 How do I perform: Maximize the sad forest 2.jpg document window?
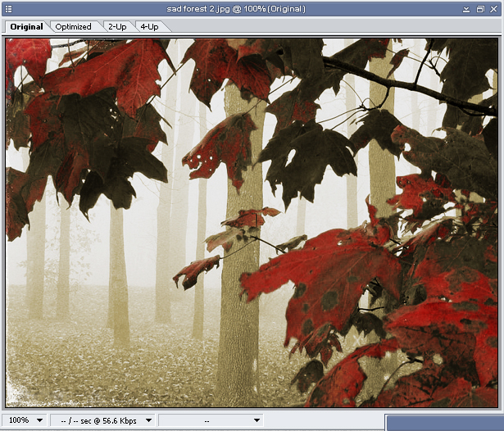[479, 9]
